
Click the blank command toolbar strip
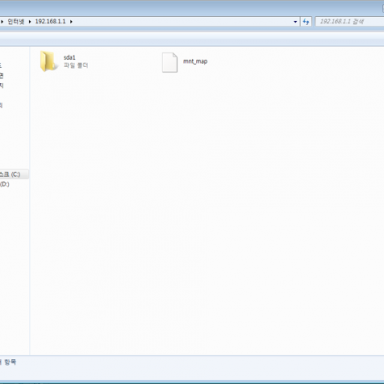(x=192, y=39)
